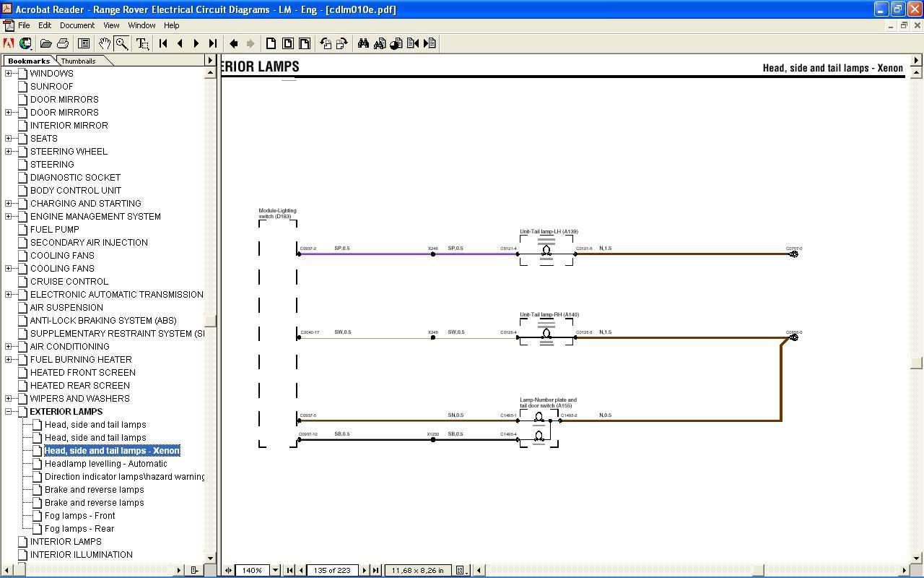The width and height of the screenshot is (924, 578).
Task: Open the Window menu
Action: click(x=141, y=25)
